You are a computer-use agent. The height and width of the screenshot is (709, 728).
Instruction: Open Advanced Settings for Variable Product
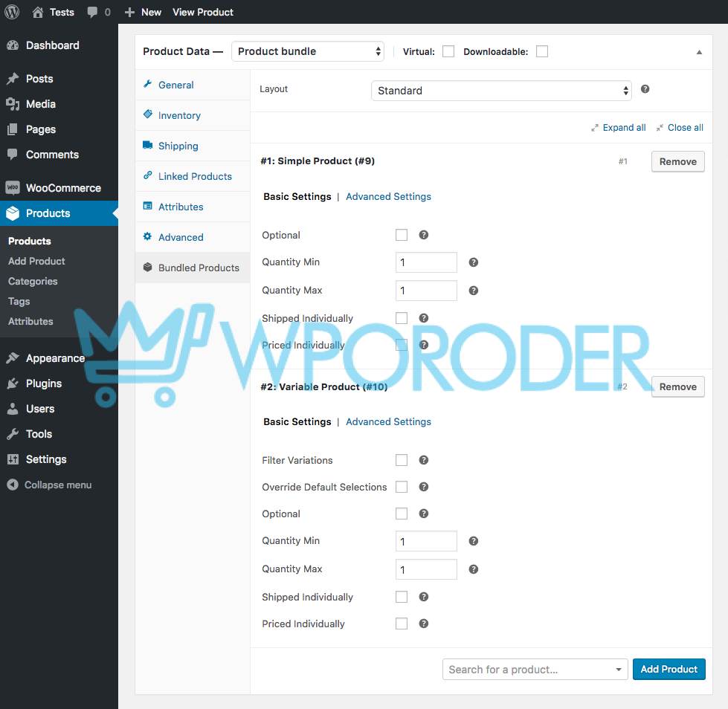[389, 422]
